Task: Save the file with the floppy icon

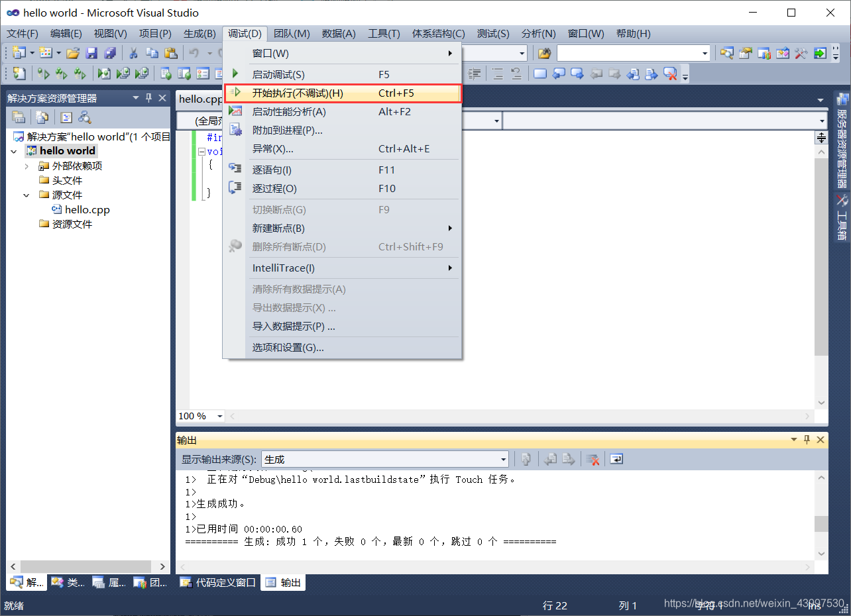Action: tap(91, 53)
